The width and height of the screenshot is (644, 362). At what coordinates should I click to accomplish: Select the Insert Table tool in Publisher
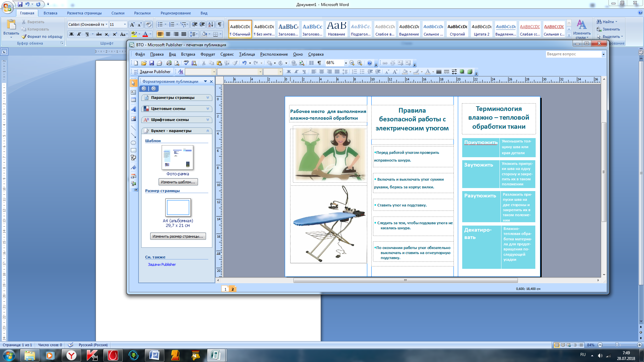(133, 100)
